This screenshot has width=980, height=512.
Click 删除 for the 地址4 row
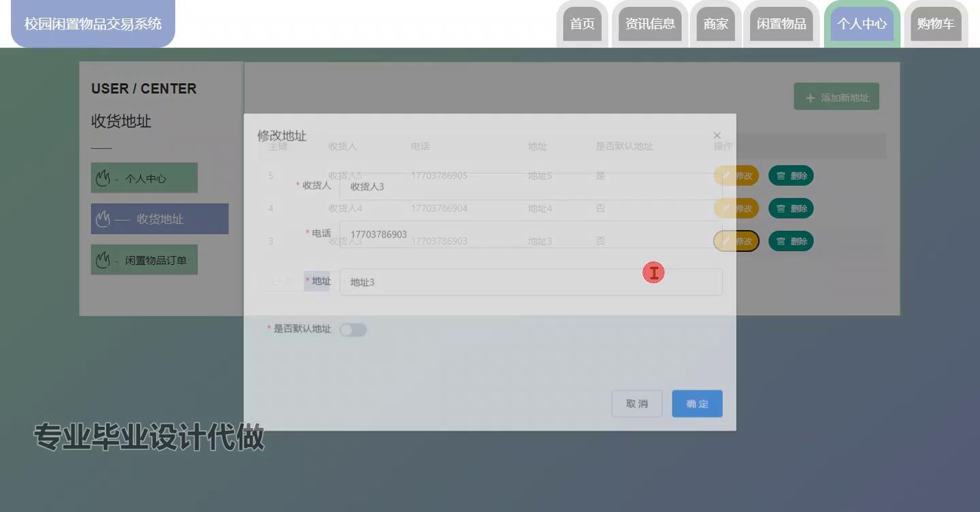point(791,208)
